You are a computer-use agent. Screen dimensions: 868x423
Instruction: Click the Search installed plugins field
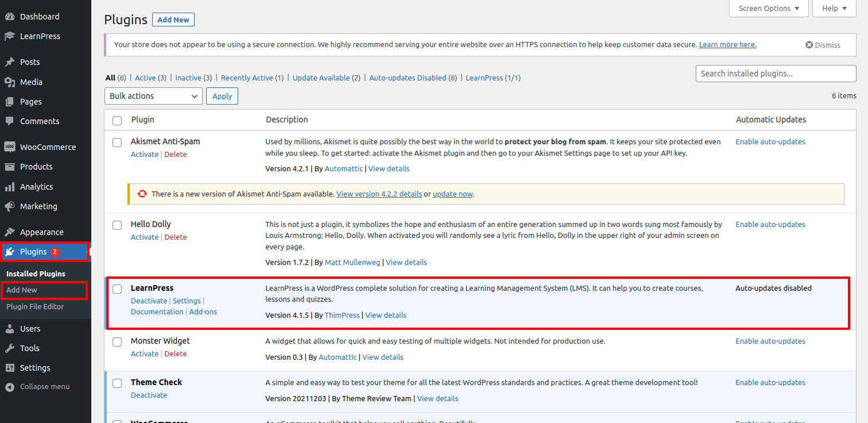[776, 74]
